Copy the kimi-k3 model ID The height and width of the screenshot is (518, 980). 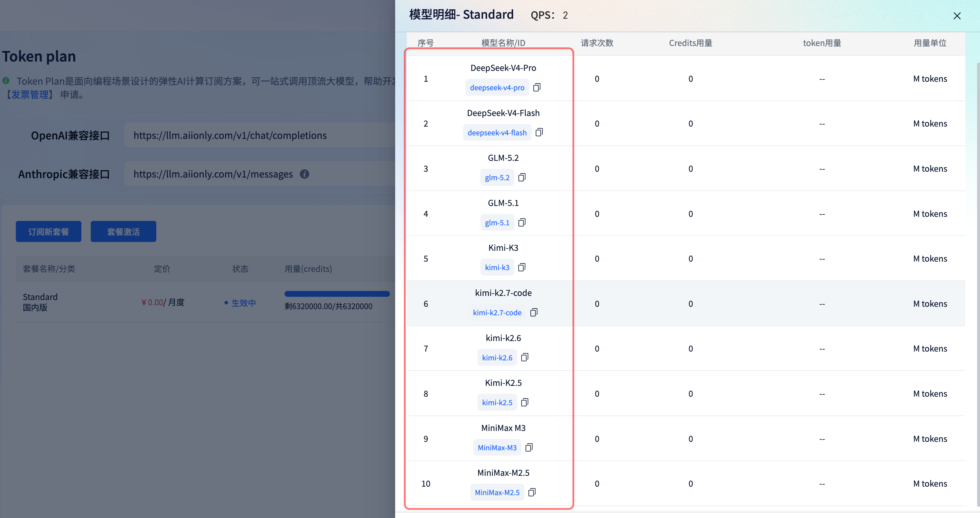coord(522,267)
